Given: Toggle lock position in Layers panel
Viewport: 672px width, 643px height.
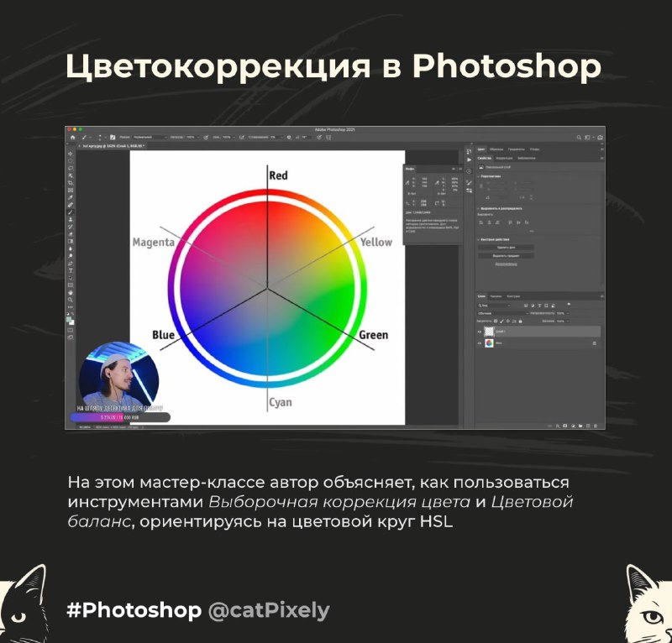Looking at the screenshot, I should [508, 321].
